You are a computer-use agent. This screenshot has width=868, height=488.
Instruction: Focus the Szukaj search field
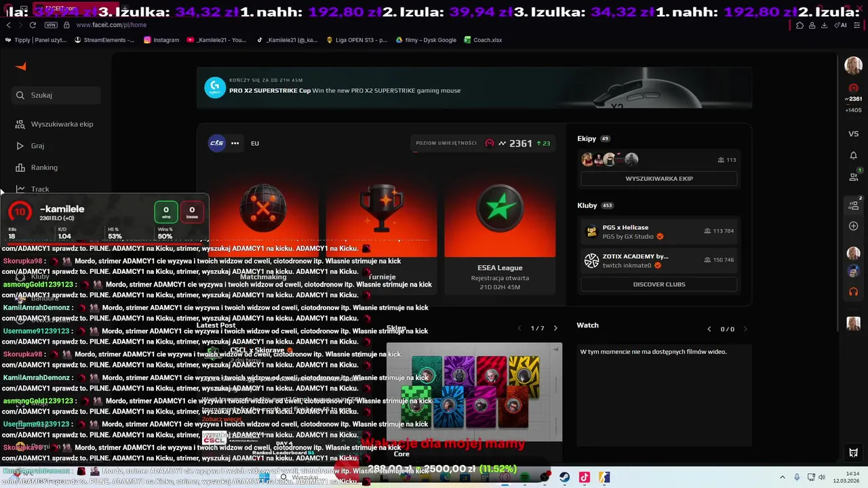click(x=56, y=95)
